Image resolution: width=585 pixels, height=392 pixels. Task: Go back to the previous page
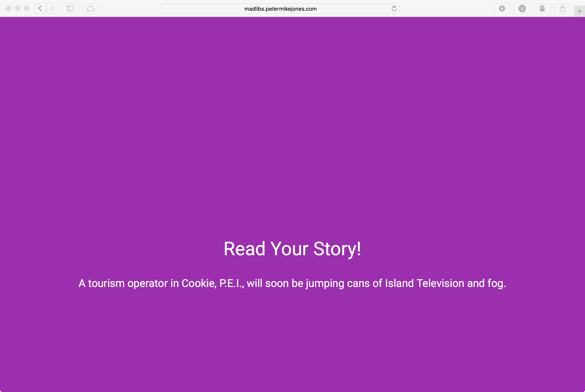click(40, 8)
